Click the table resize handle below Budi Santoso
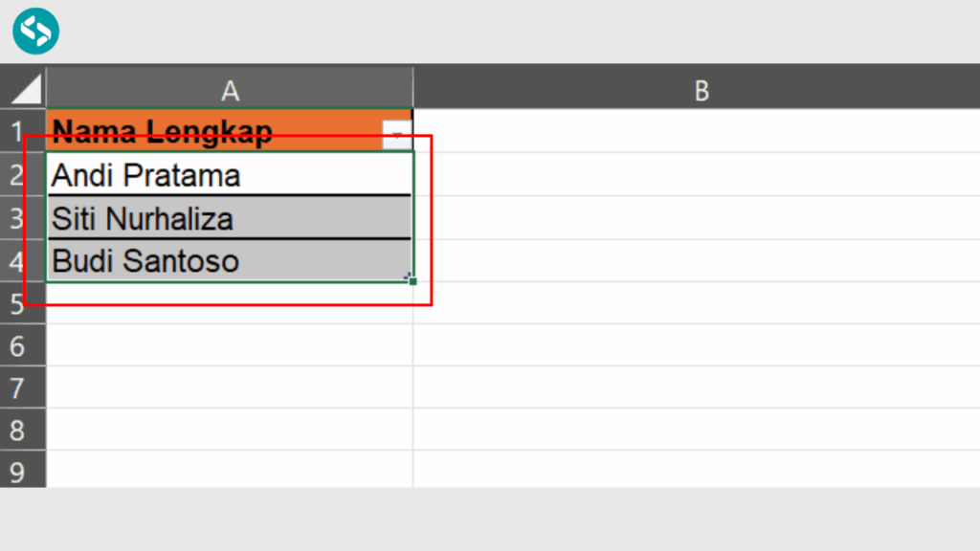This screenshot has width=980, height=551. coord(410,279)
